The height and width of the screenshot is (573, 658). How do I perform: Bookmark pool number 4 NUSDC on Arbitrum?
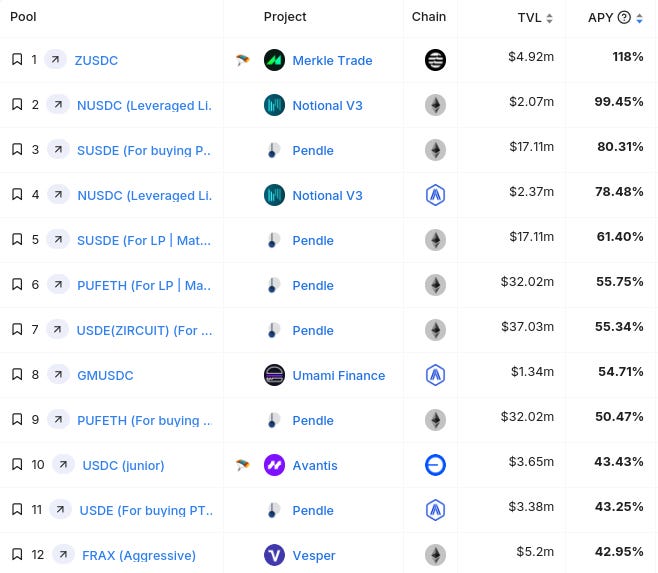click(x=17, y=194)
